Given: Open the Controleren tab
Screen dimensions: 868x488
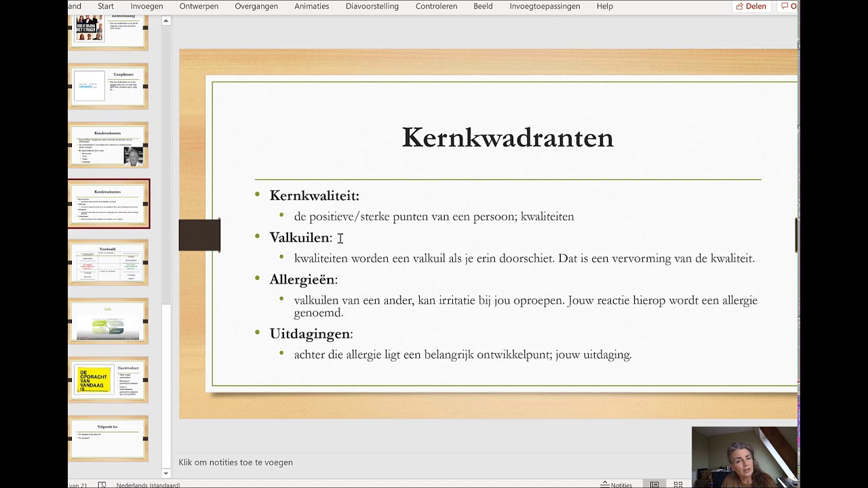Looking at the screenshot, I should [436, 6].
